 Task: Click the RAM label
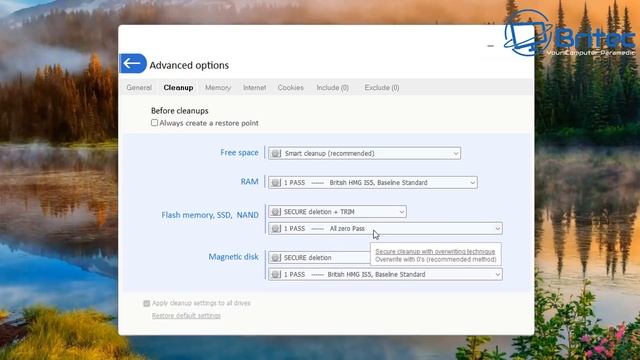[x=249, y=181]
